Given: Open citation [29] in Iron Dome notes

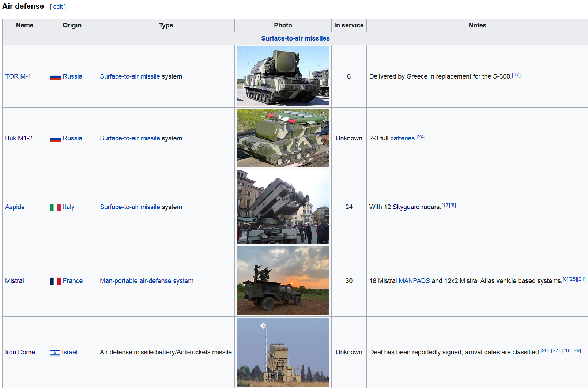Looking at the screenshot, I should 577,351.
